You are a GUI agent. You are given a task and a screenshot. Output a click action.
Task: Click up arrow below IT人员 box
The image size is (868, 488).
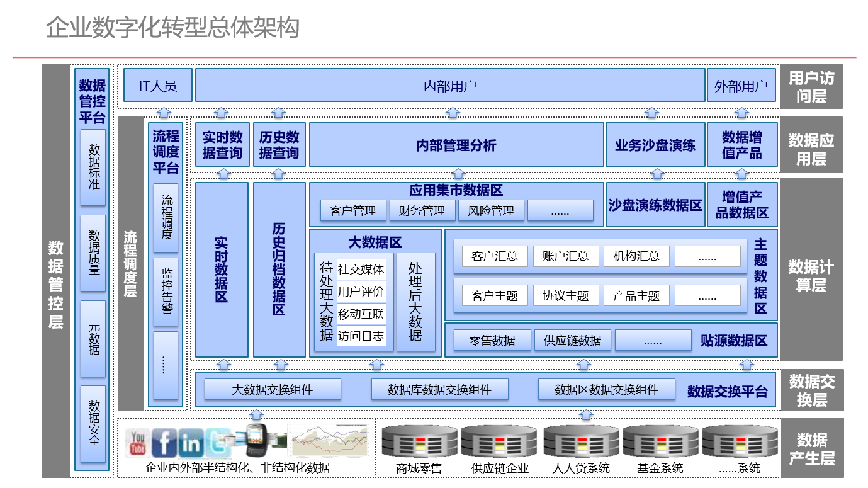(163, 113)
